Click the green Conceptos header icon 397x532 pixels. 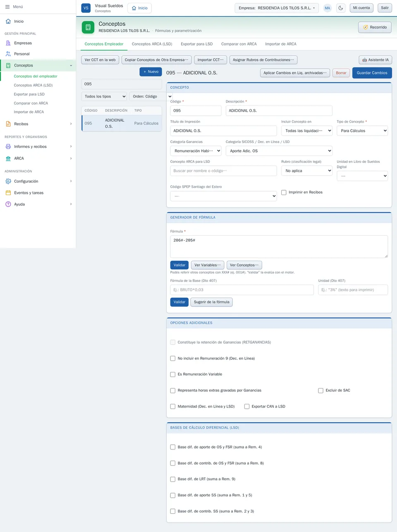tap(88, 27)
